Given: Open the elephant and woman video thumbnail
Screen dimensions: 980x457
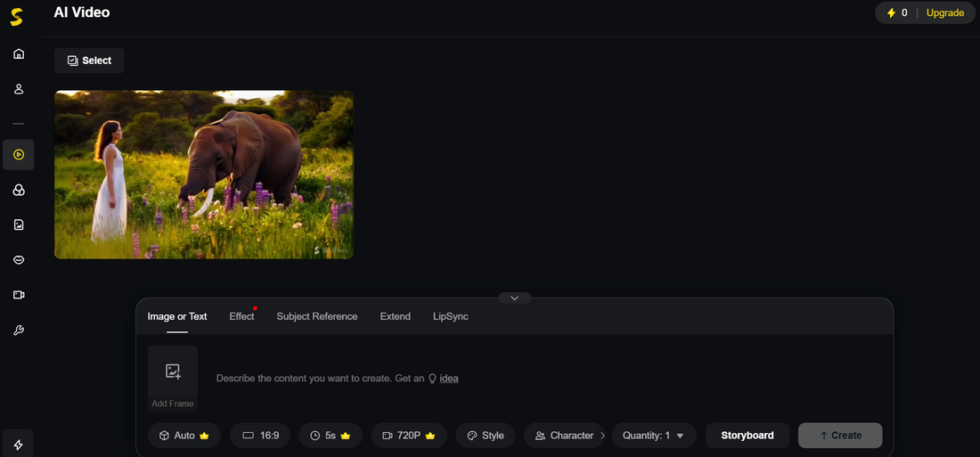Looking at the screenshot, I should [204, 175].
